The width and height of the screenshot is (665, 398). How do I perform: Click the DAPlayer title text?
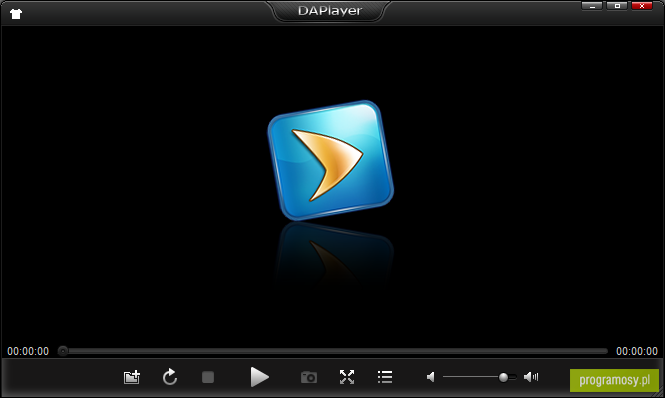click(x=330, y=11)
